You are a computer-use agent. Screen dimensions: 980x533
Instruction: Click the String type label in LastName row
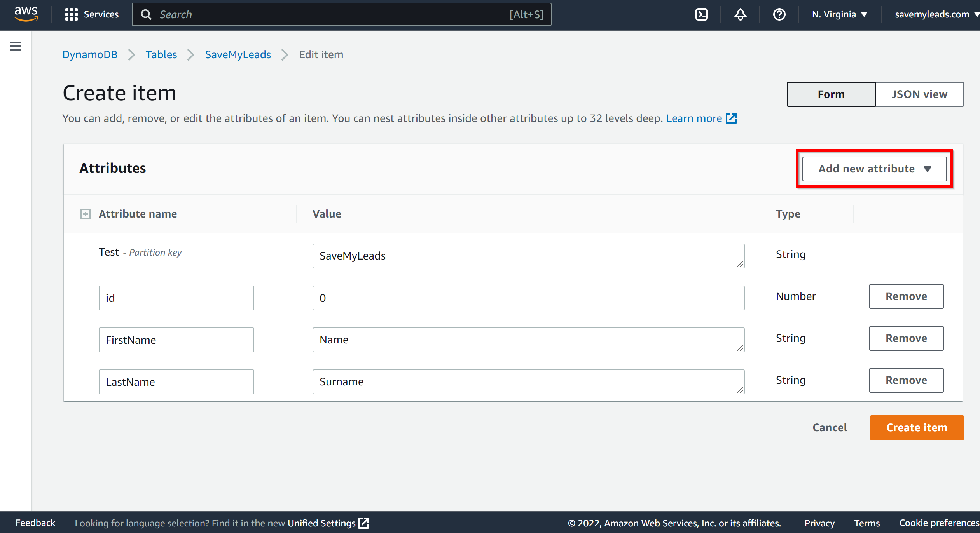point(791,380)
